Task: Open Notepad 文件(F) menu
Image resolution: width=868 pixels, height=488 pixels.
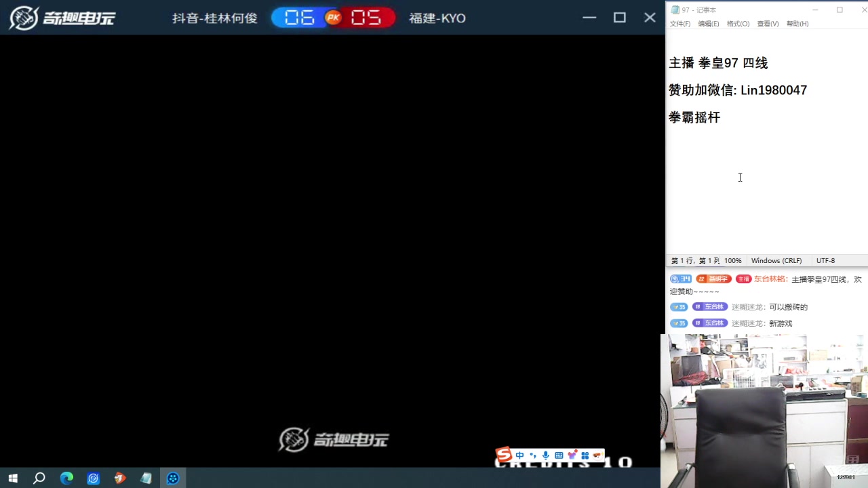Action: pyautogui.click(x=680, y=24)
